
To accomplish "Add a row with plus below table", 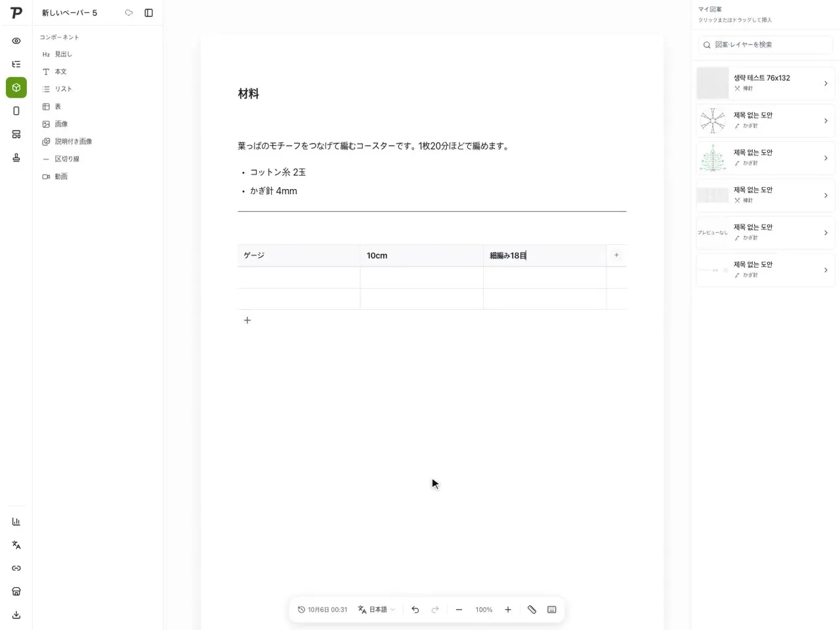I will pyautogui.click(x=247, y=320).
